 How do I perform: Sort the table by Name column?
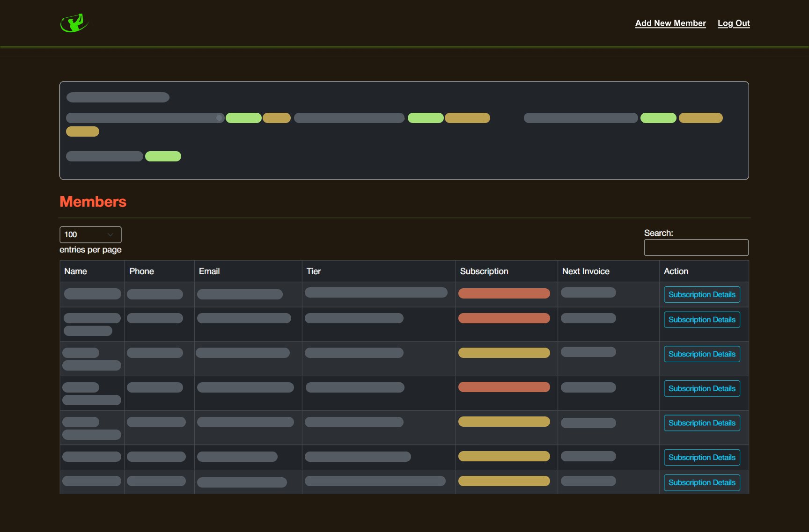(x=76, y=271)
